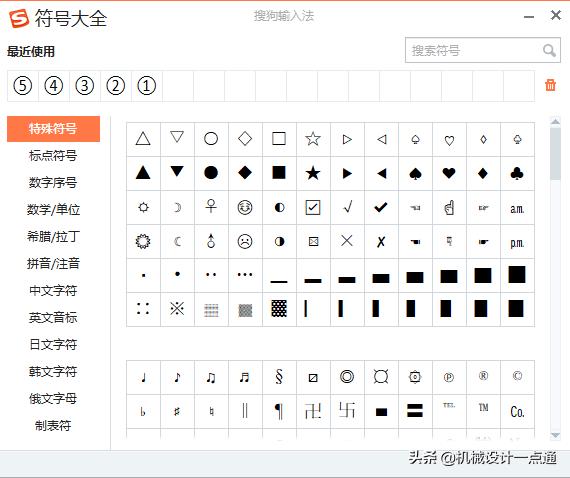Insert the checked box ☑ symbol

(x=313, y=207)
